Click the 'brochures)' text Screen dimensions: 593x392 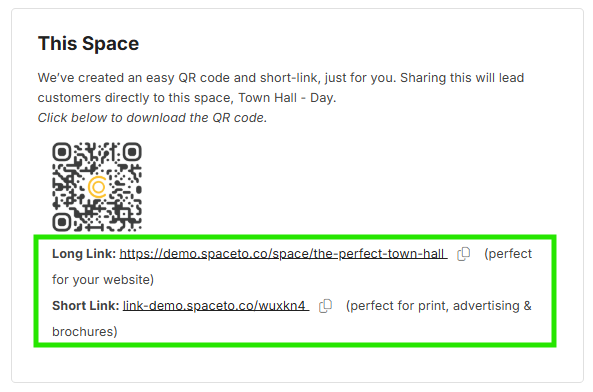point(85,332)
